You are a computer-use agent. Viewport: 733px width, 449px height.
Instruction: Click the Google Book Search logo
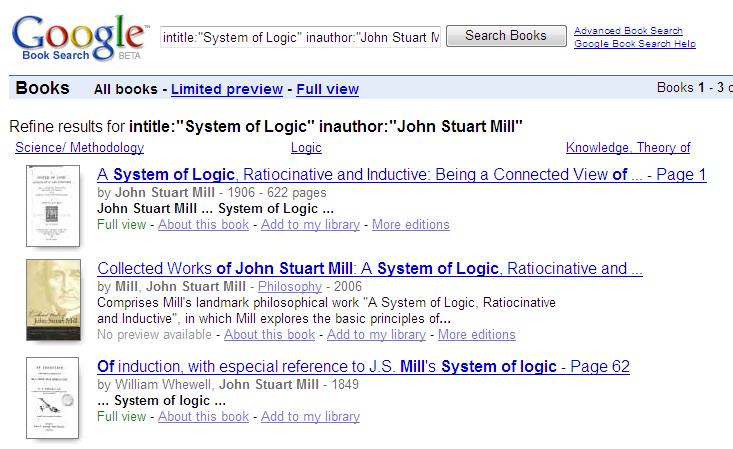(79, 38)
